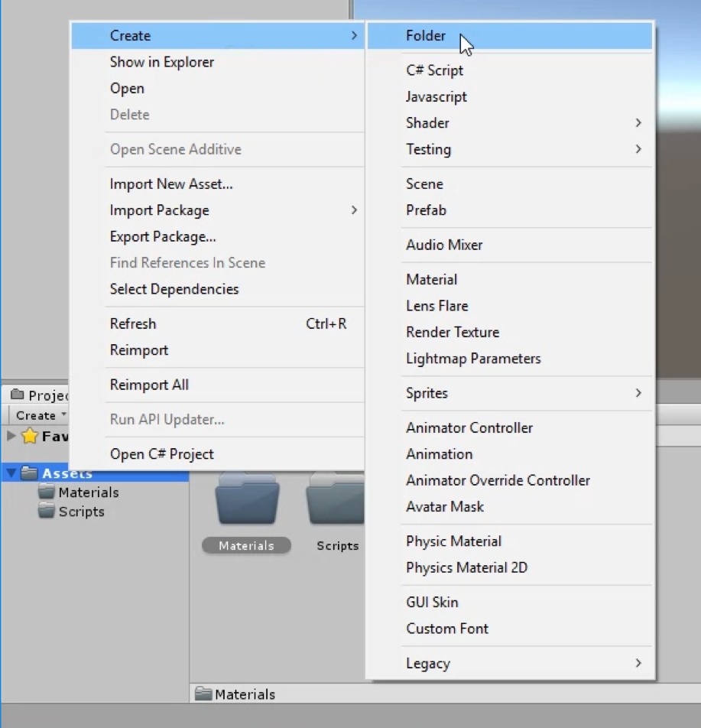Select Avatar Mask entry
Image resolution: width=701 pixels, height=728 pixels.
pyautogui.click(x=509, y=506)
